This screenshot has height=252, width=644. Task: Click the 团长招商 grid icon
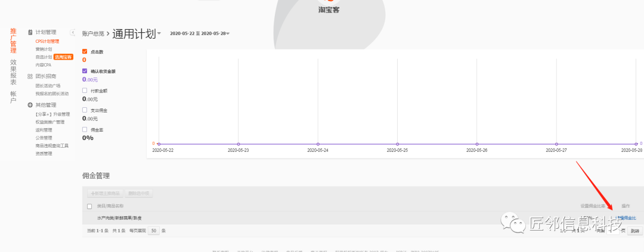pyautogui.click(x=30, y=76)
